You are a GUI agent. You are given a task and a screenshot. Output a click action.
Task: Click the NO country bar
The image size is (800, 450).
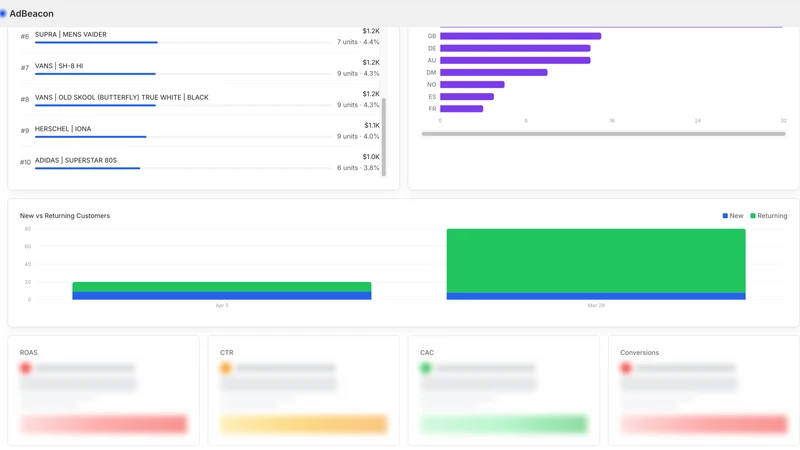click(472, 85)
